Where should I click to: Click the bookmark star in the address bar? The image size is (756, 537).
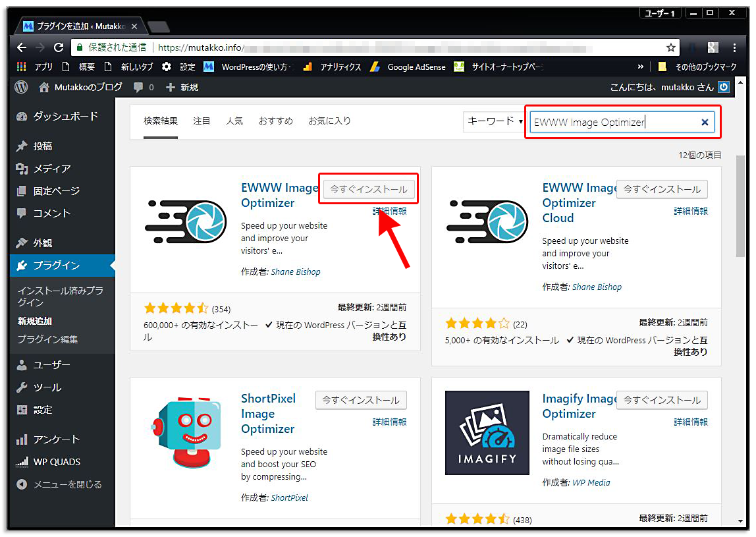tap(670, 47)
